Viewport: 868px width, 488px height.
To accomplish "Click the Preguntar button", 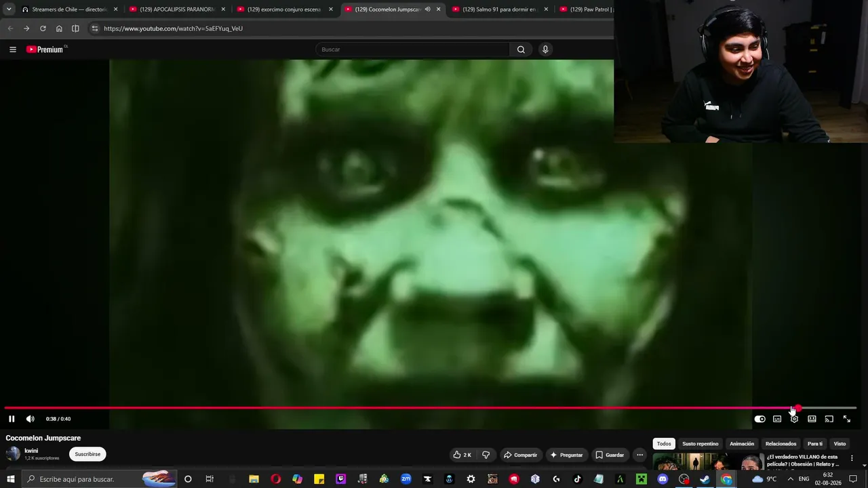I will (566, 455).
